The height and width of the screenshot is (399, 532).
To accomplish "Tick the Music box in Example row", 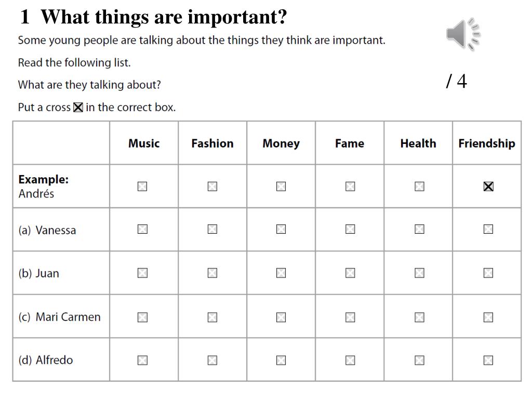I will [x=142, y=187].
